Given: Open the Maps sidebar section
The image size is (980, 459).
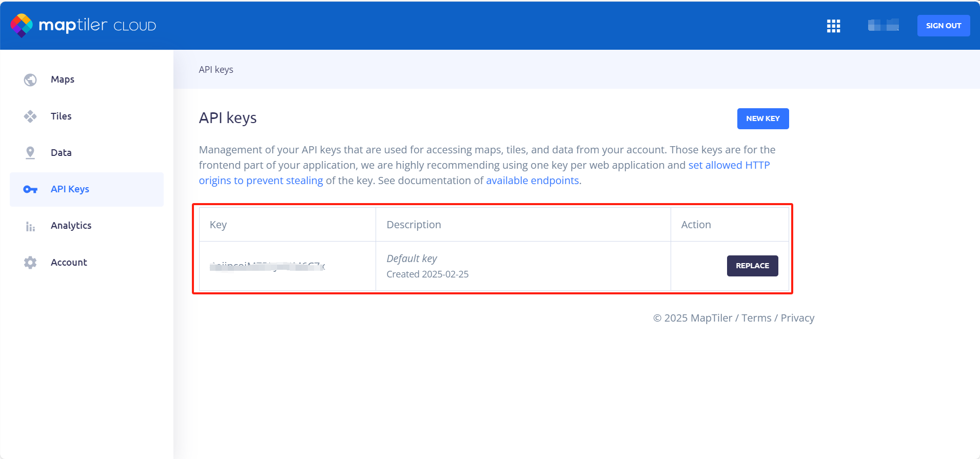Looking at the screenshot, I should 63,79.
